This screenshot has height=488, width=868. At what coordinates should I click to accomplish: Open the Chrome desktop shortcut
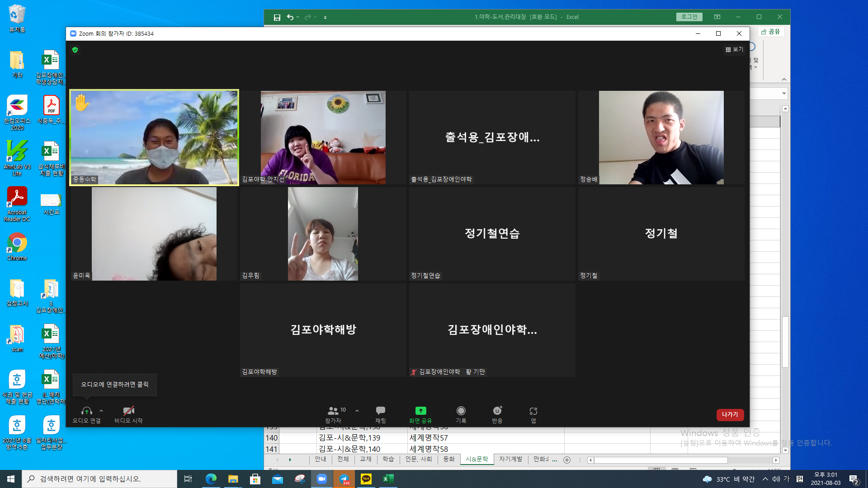point(17,247)
